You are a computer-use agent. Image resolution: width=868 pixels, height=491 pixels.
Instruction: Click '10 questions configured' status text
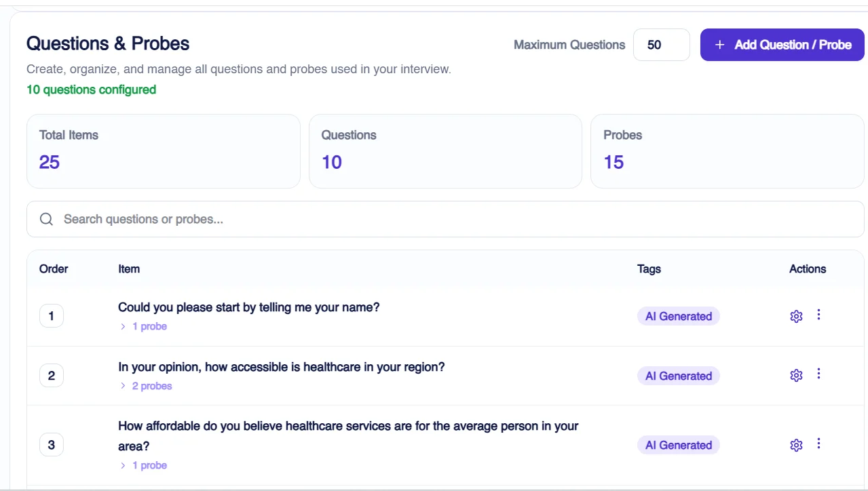point(91,90)
